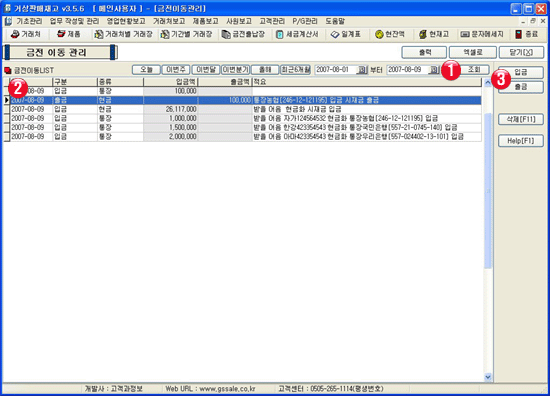Click the 입금 deposit button
Screen dimensions: 550x396
[521, 73]
